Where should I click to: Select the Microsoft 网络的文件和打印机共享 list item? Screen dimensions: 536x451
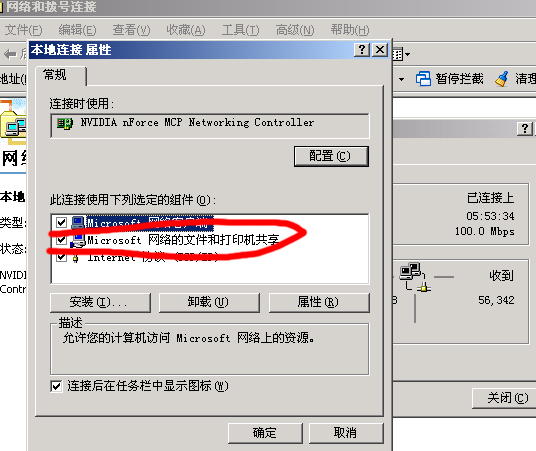point(183,240)
